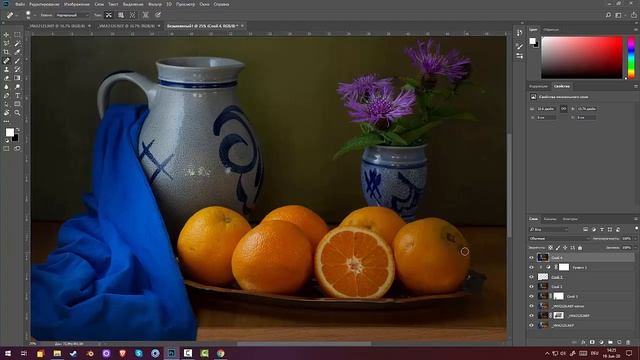This screenshot has height=360, width=640.
Task: Switch to the Образцы tab in the Color panel
Action: point(551,30)
